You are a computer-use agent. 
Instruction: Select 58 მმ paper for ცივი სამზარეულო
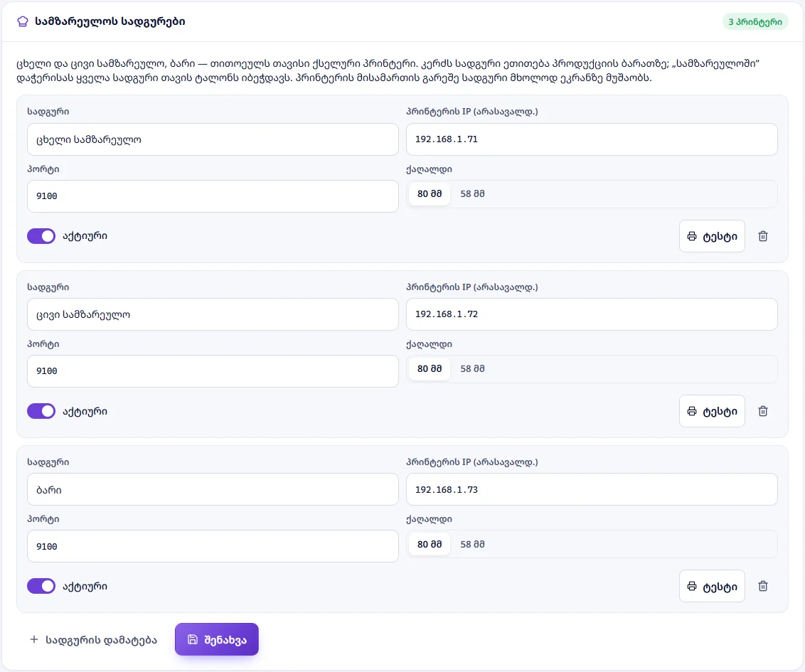(472, 369)
